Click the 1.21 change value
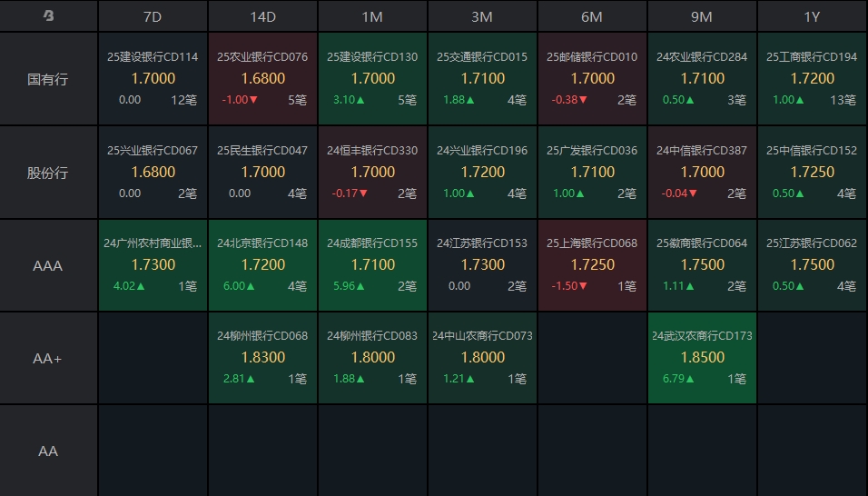This screenshot has height=496, width=868. [459, 379]
